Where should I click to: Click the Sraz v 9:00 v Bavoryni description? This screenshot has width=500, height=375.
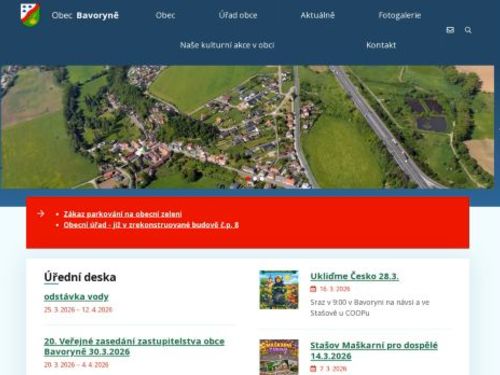point(370,308)
